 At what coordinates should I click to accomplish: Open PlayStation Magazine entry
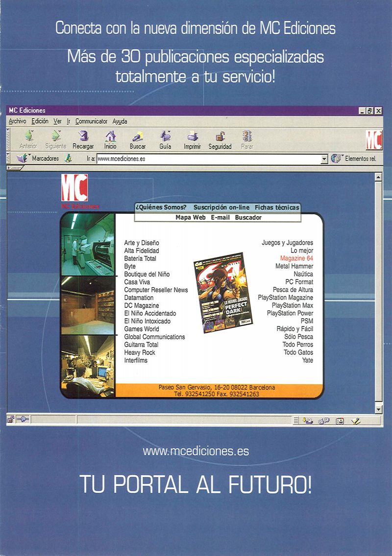(286, 298)
